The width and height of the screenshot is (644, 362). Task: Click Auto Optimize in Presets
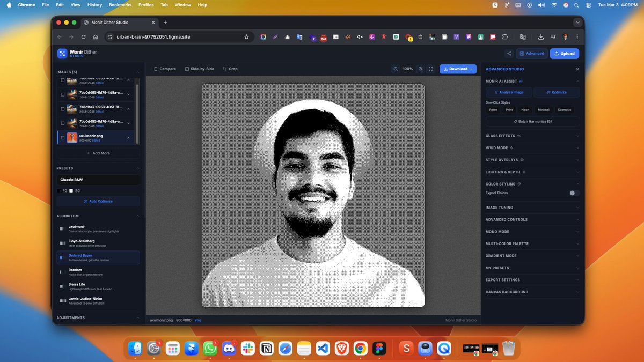(98, 201)
